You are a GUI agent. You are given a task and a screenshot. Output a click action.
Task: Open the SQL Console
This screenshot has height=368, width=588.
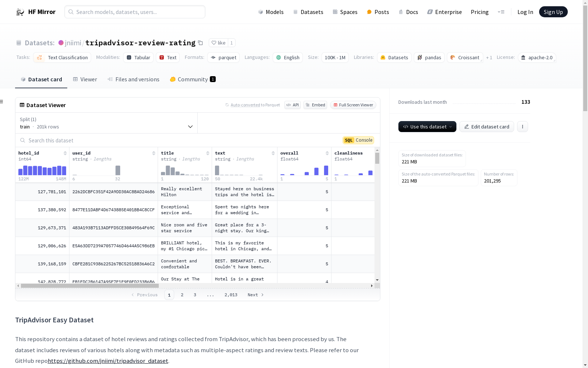click(358, 140)
